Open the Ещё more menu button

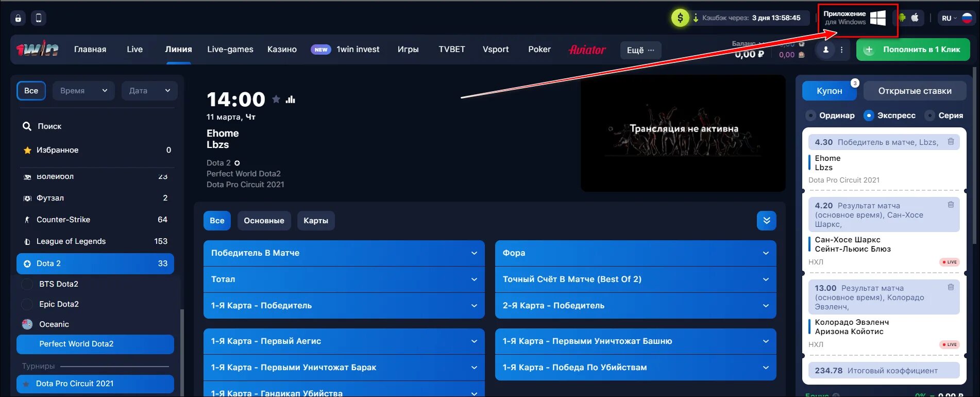(x=640, y=50)
